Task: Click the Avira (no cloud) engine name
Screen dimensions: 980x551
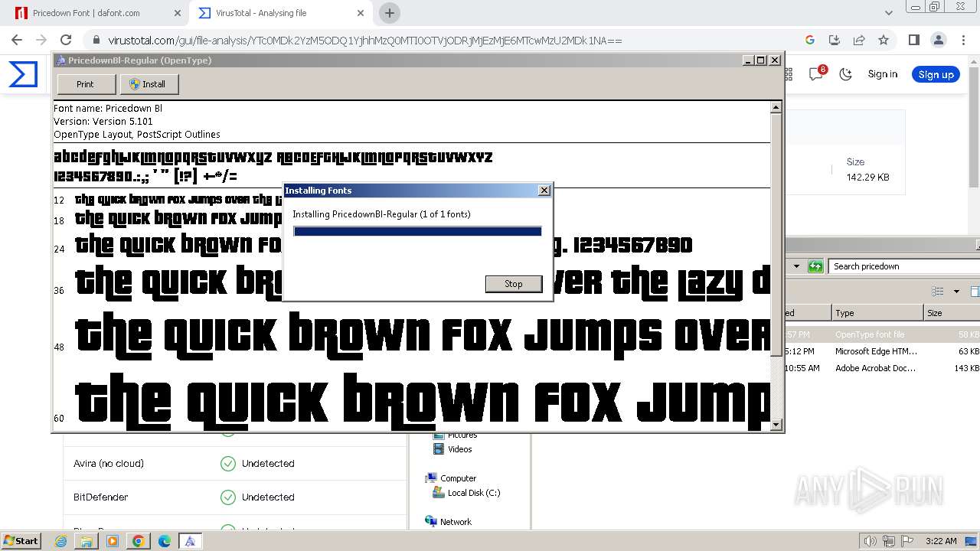Action: coord(109,464)
